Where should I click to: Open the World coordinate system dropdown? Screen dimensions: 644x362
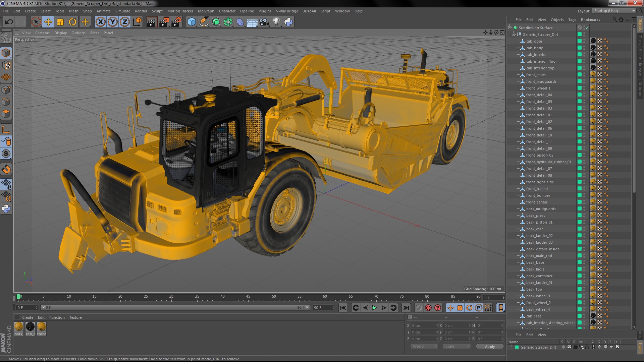(424, 346)
